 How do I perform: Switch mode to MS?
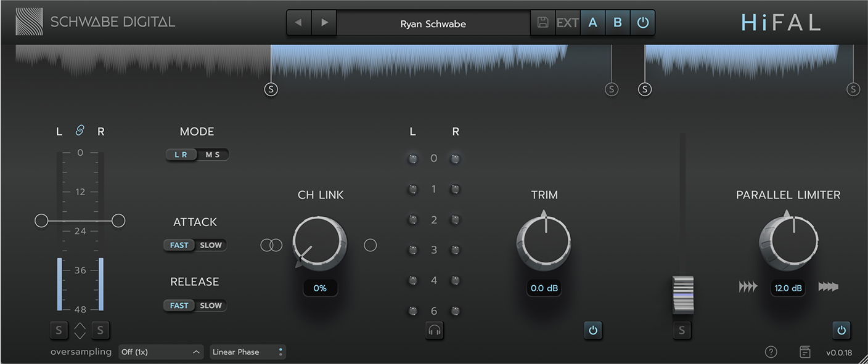pos(213,155)
